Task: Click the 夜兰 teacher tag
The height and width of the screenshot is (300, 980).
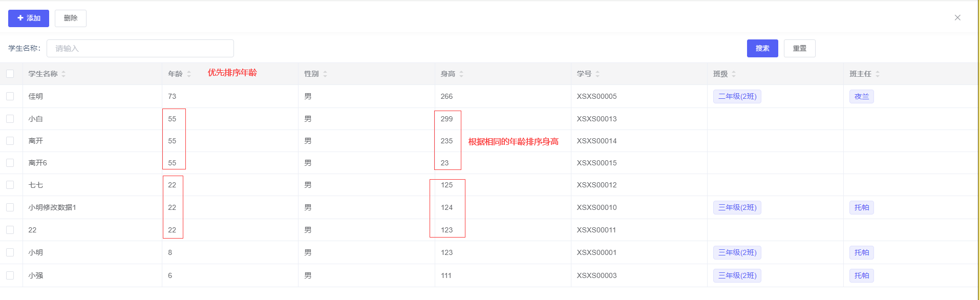Action: pos(861,96)
